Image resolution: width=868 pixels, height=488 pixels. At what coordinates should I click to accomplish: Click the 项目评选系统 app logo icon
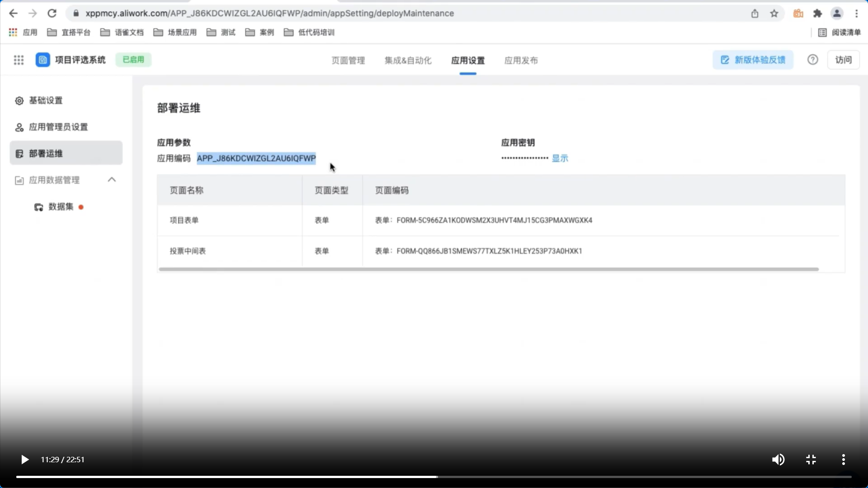click(42, 60)
